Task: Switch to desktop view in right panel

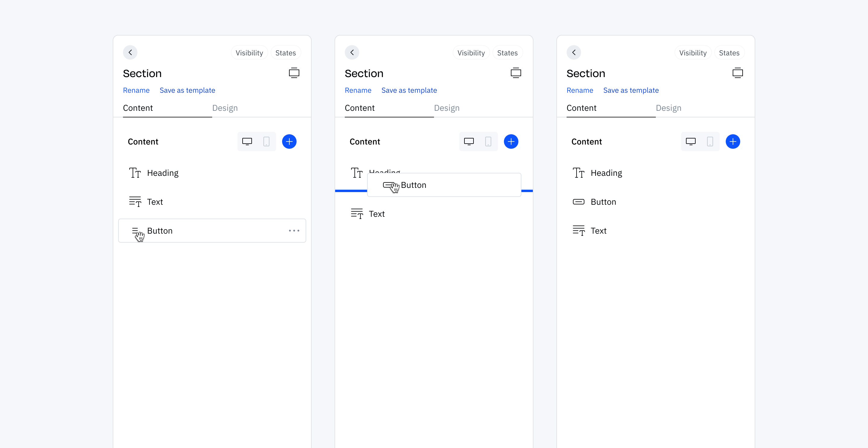Action: (690, 142)
